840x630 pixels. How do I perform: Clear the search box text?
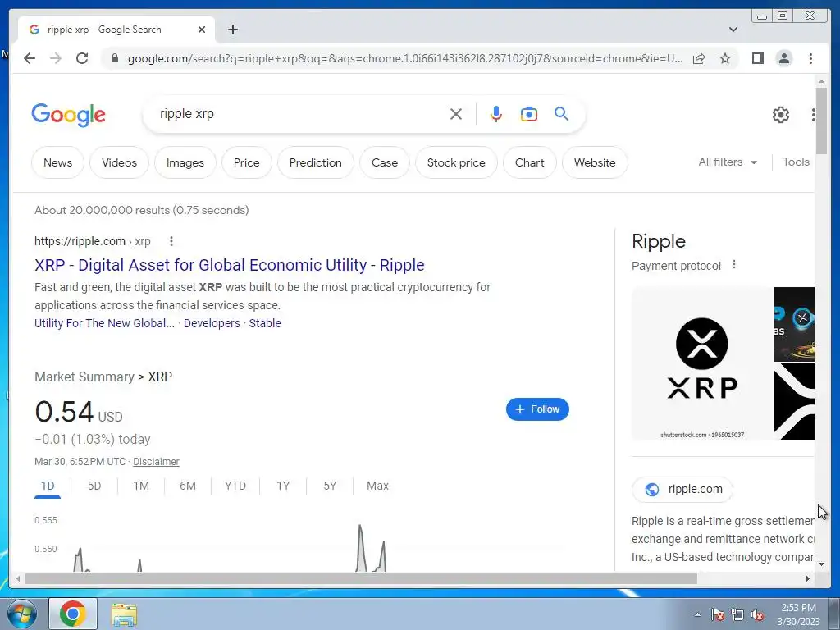click(456, 114)
